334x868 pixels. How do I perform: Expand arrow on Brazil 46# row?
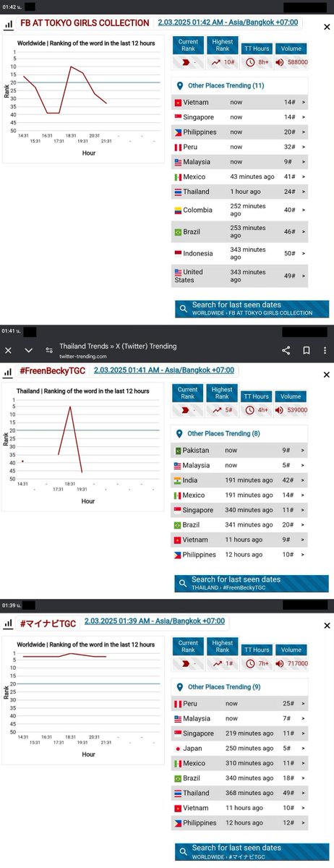point(304,231)
